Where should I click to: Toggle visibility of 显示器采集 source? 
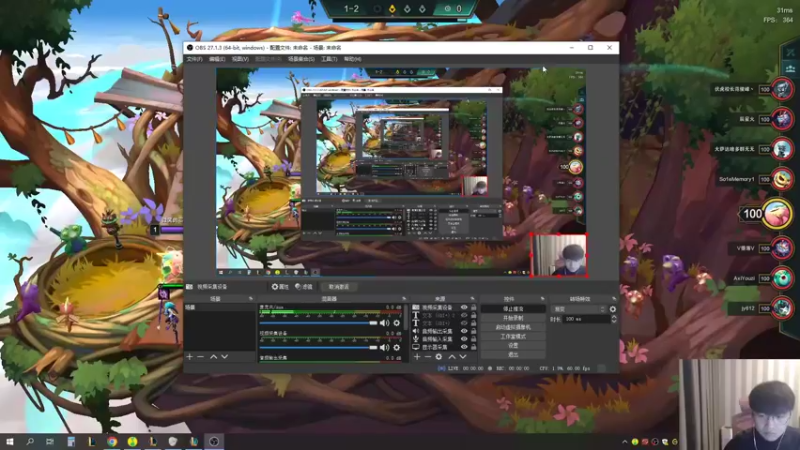point(464,347)
